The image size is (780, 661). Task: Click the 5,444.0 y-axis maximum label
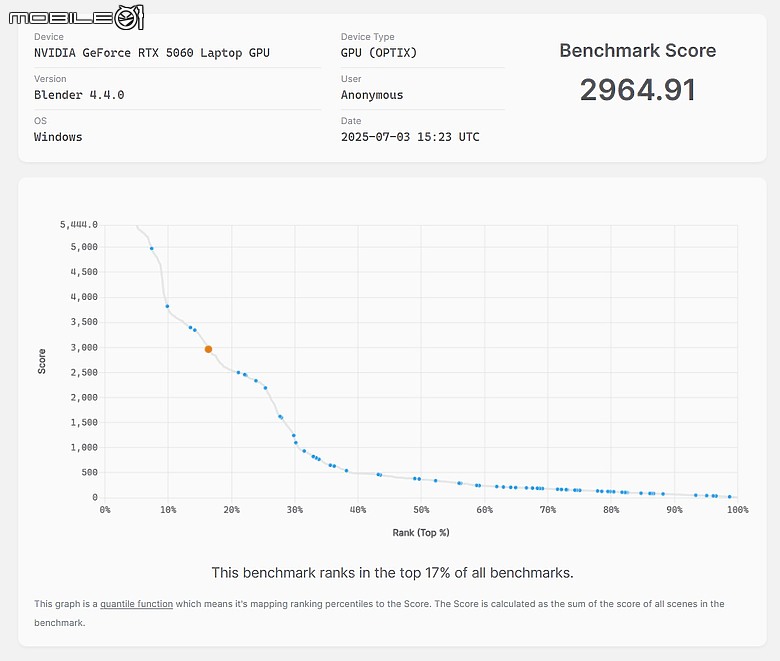[x=79, y=225]
